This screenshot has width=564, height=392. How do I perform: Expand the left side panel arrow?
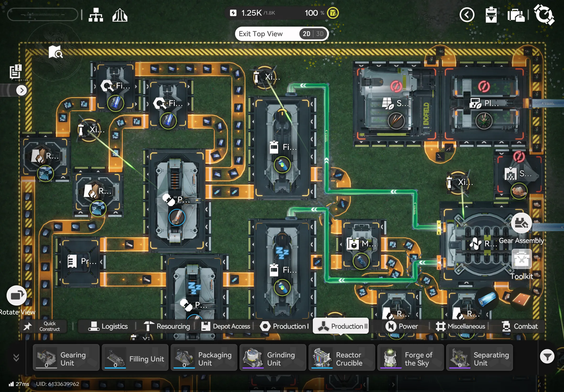point(22,90)
